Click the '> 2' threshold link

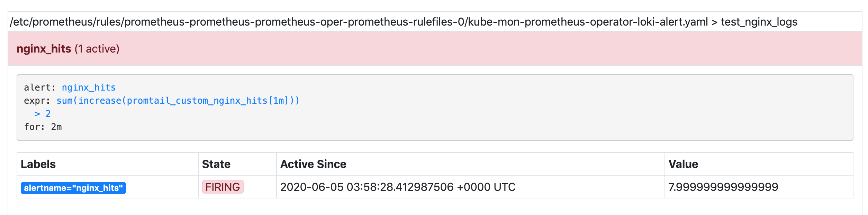[43, 114]
